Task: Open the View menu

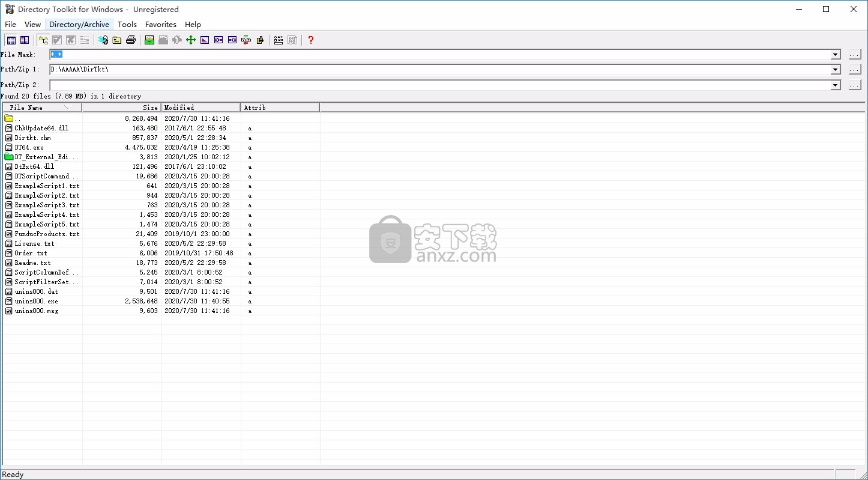Action: pyautogui.click(x=32, y=25)
